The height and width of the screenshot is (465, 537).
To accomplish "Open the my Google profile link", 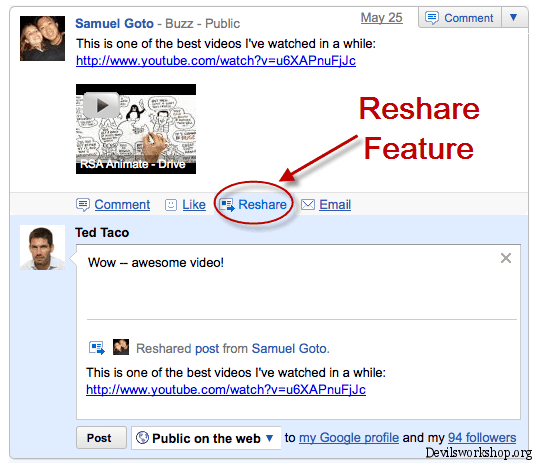I will tap(349, 438).
